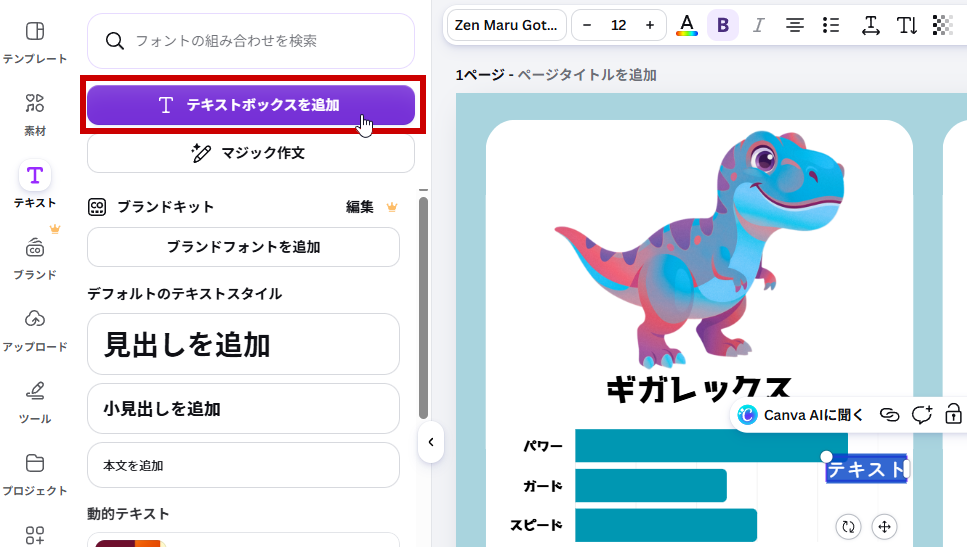967x547 pixels.
Task: Click the デフォルトのテキストスタイル heading
Action: [184, 294]
